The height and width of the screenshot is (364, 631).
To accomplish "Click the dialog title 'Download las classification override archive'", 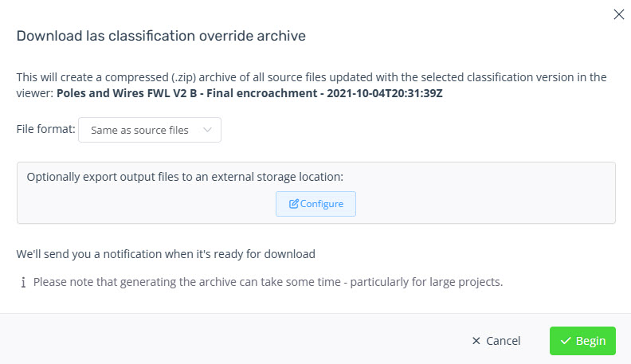I will (x=161, y=36).
